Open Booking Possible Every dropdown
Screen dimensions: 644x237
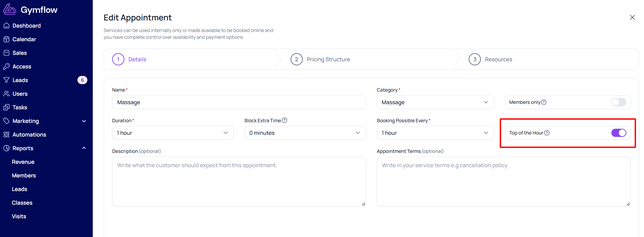pyautogui.click(x=435, y=133)
